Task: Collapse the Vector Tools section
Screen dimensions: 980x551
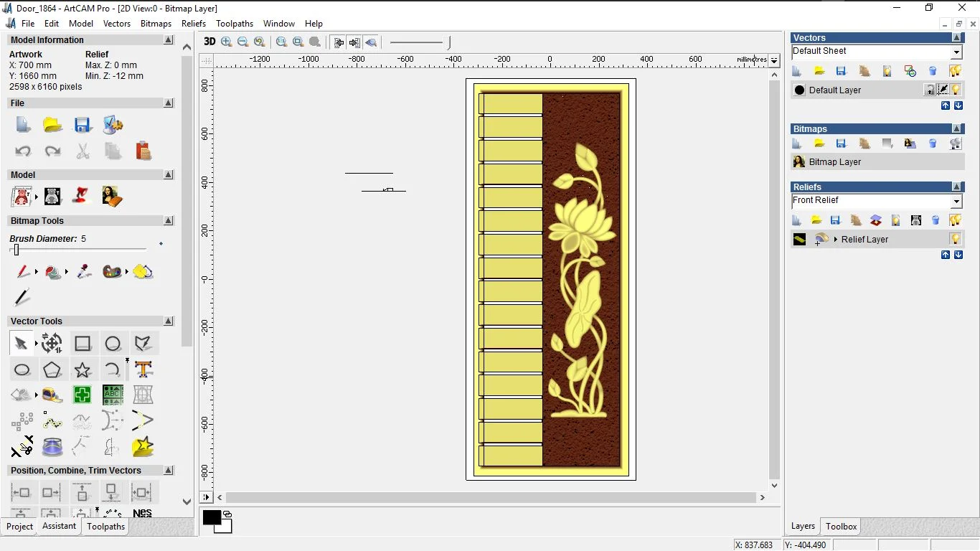Action: click(169, 321)
